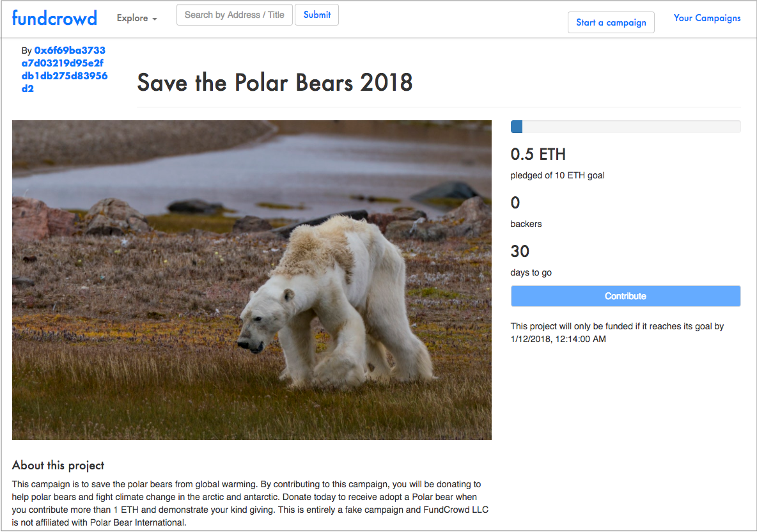Screen dimensions: 757x532
Task: Click the Contribute button
Action: (x=625, y=296)
